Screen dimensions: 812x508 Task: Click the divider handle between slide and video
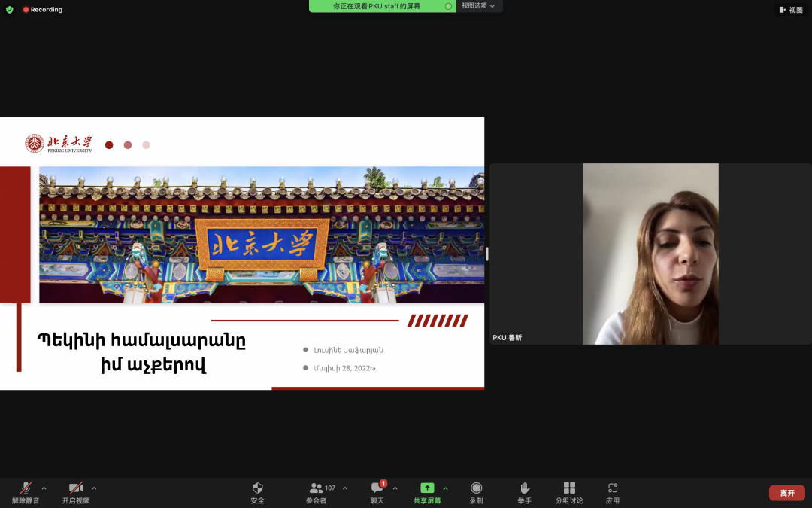(x=486, y=254)
